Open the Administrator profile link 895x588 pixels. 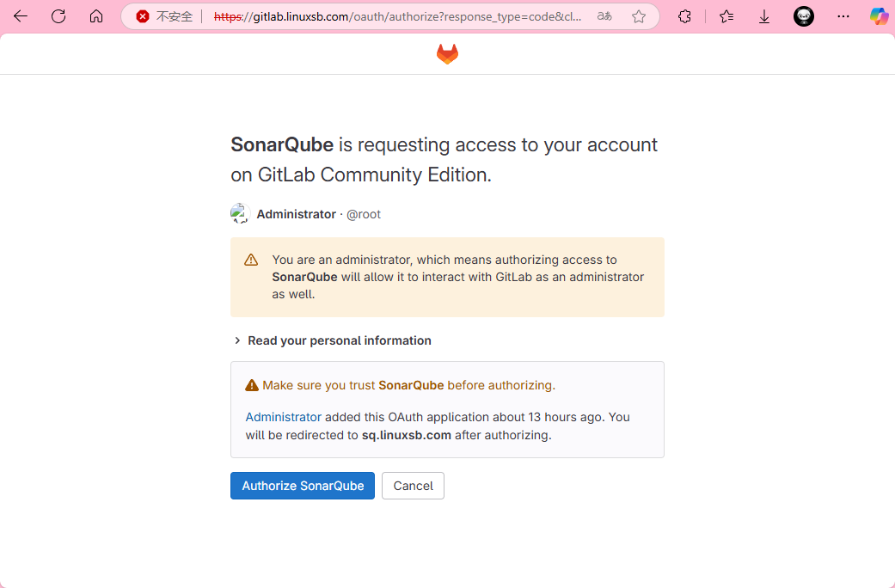coord(283,417)
